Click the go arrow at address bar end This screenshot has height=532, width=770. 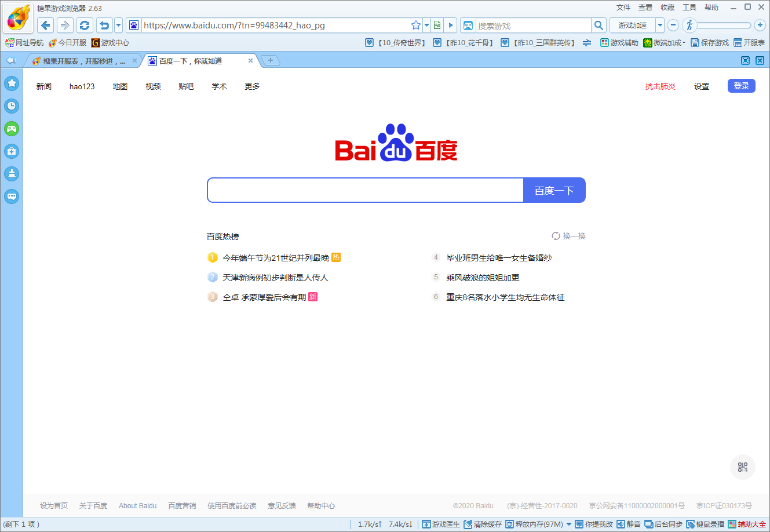click(x=451, y=25)
